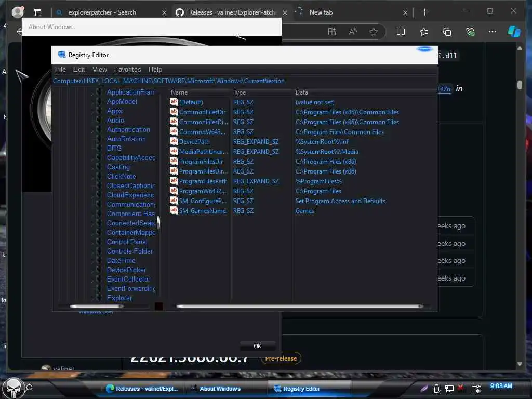
Task: Open Edge Collections icon
Action: [x=447, y=32]
